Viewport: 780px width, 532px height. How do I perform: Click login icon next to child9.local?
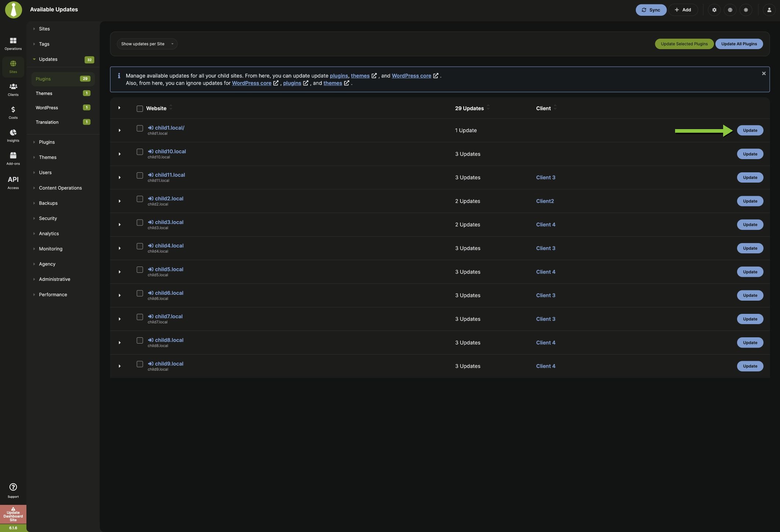pyautogui.click(x=150, y=364)
